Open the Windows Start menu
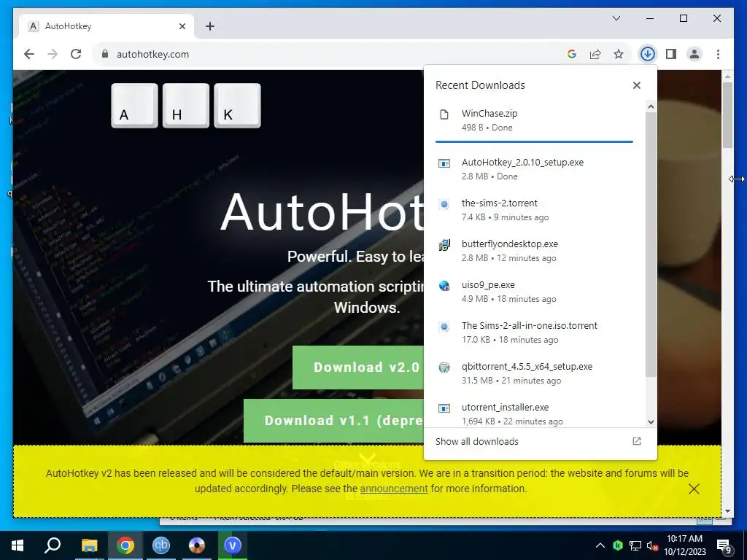747x560 pixels. coord(18,545)
